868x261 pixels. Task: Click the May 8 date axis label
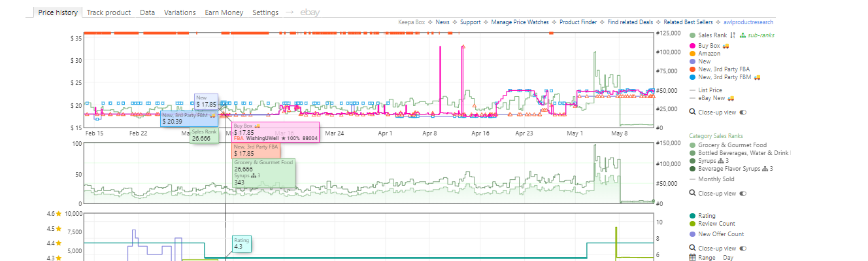[619, 133]
